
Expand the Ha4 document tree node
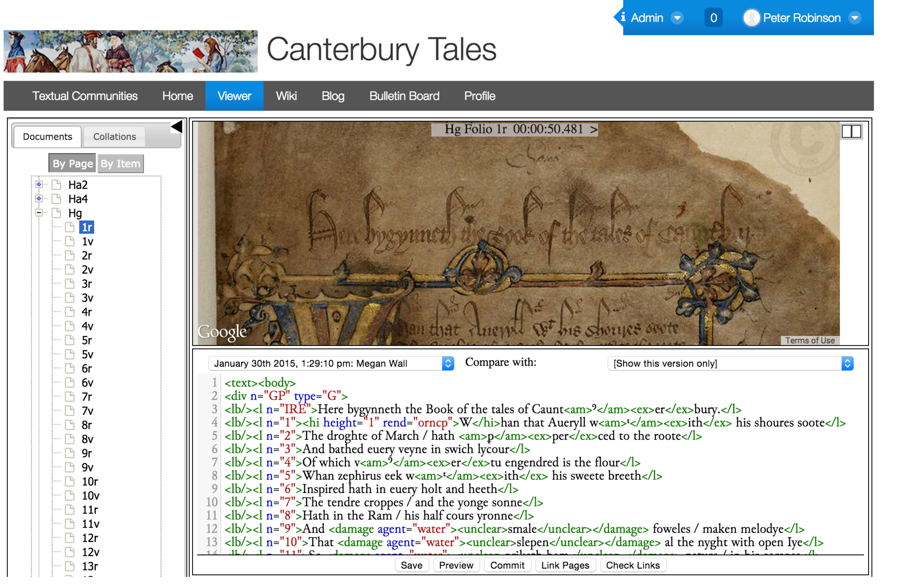(38, 199)
